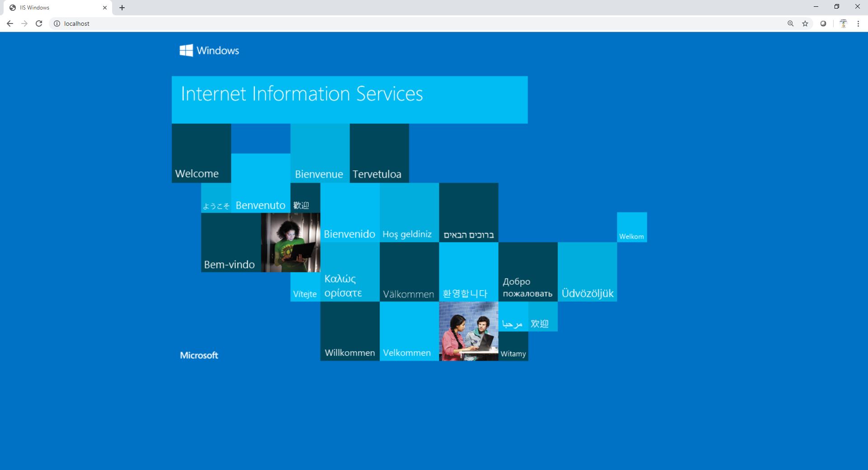Viewport: 868px width, 470px height.
Task: Click the gray circle extension icon
Action: 823,23
